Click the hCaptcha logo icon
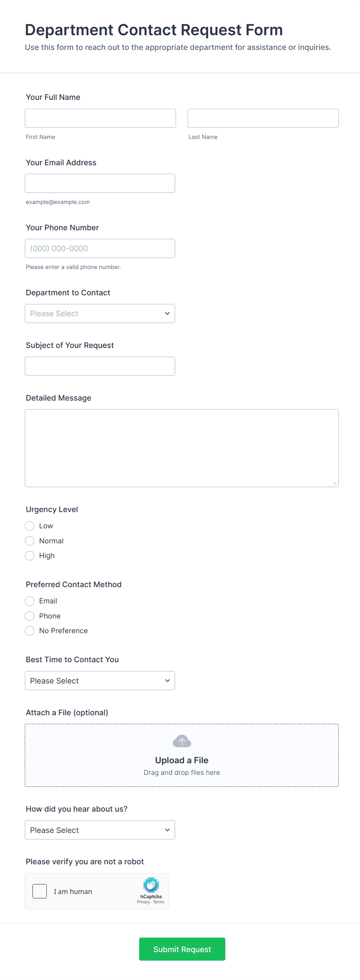Viewport: 360px width, 980px height. (151, 885)
